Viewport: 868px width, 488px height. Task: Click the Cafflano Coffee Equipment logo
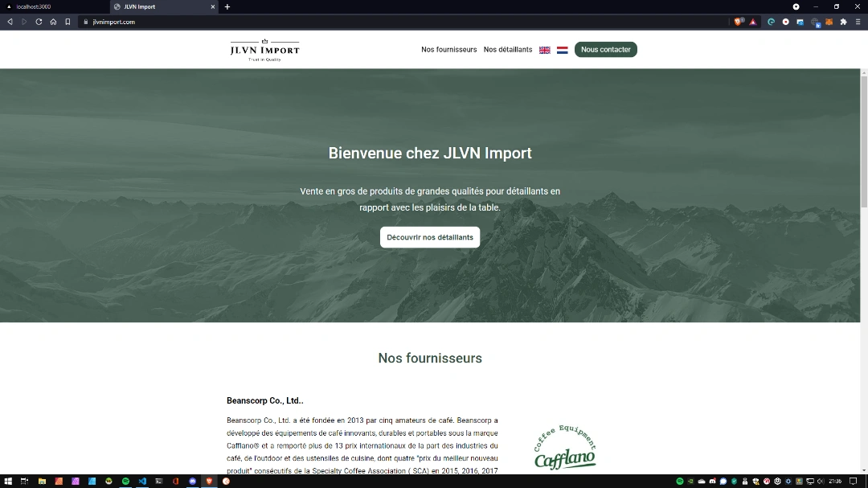(x=565, y=448)
